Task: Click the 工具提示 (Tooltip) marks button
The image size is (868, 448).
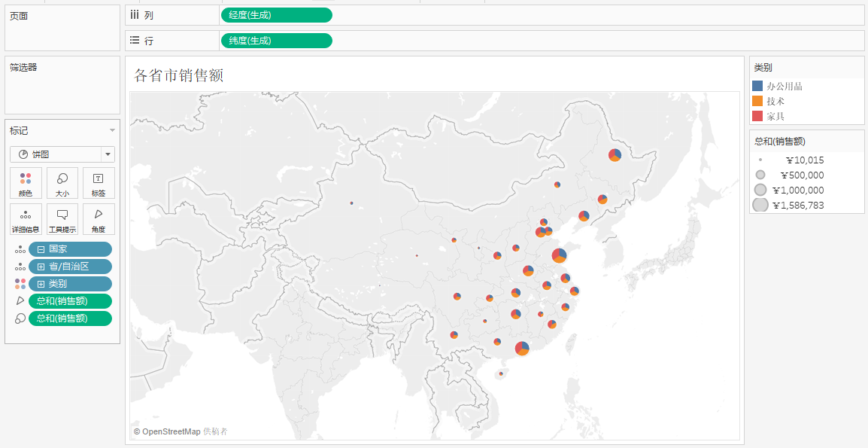Action: 62,219
